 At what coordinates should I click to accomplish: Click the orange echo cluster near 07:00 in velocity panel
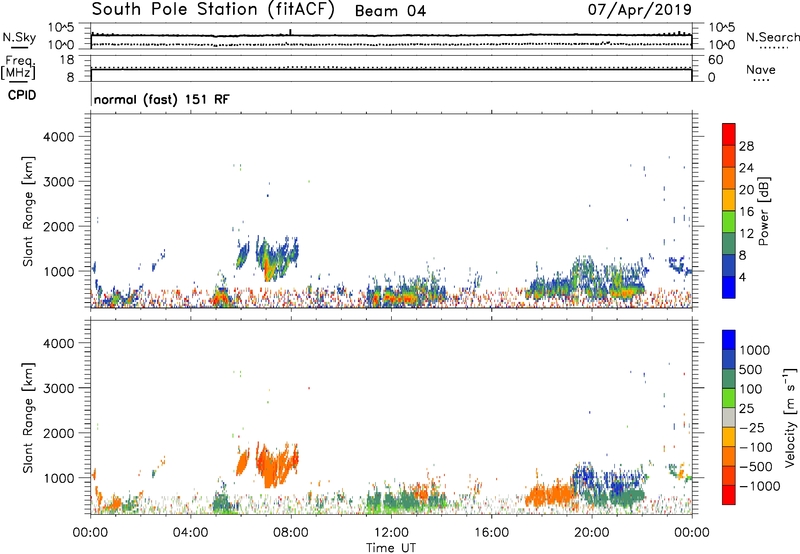point(276,463)
